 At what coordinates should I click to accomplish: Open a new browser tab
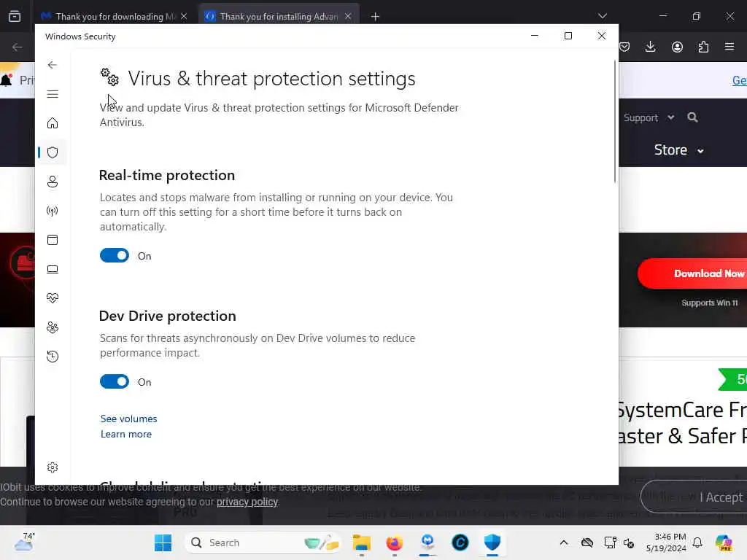coord(375,17)
